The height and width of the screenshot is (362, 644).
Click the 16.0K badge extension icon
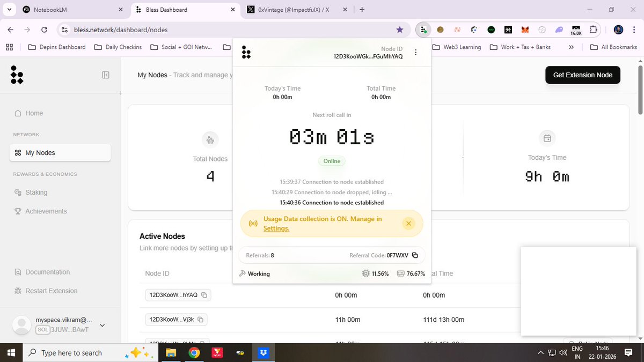click(x=576, y=30)
